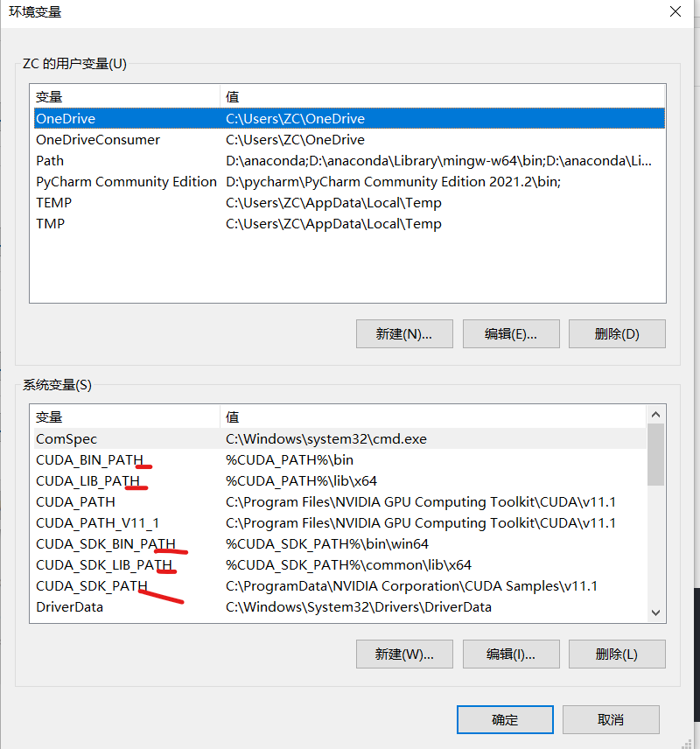Click the scrollbar down arrow in system variables
Image resolution: width=700 pixels, height=749 pixels.
[655, 612]
